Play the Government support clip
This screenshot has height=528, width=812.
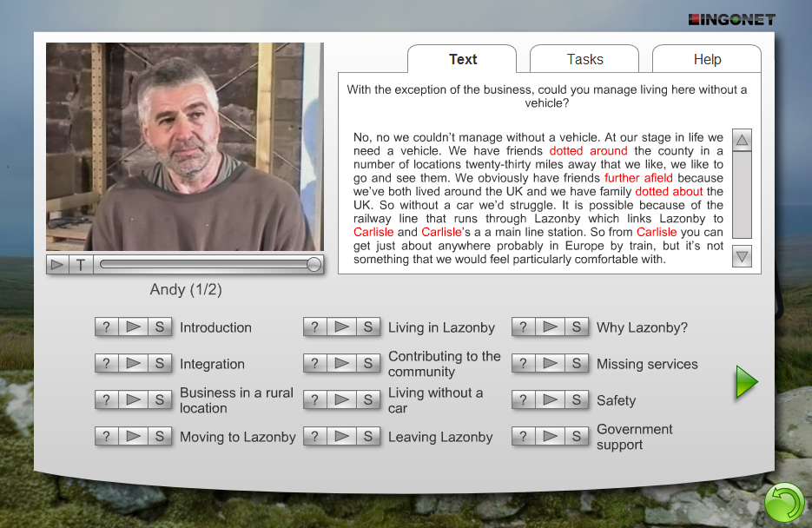[x=550, y=436]
